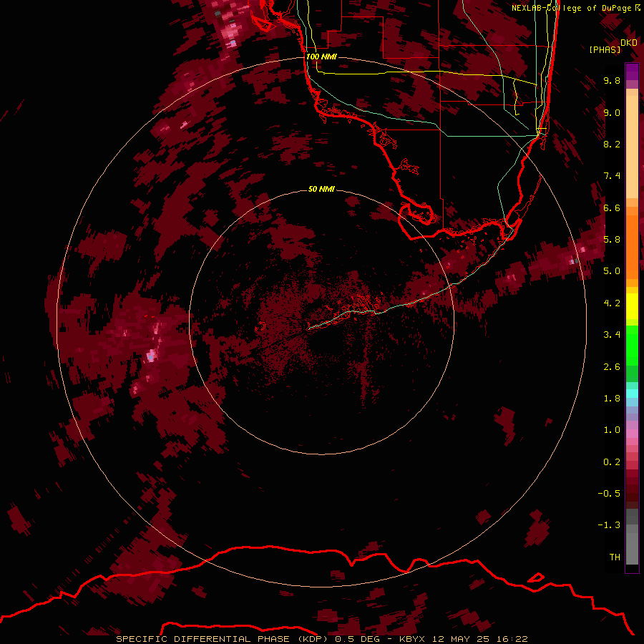Click the [PHAS] units label
The image size is (644, 644).
605,50
